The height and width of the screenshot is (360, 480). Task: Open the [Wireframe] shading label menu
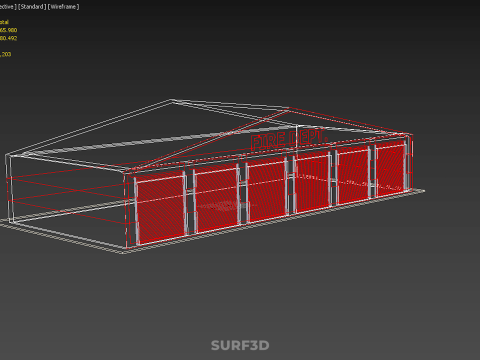tap(64, 7)
